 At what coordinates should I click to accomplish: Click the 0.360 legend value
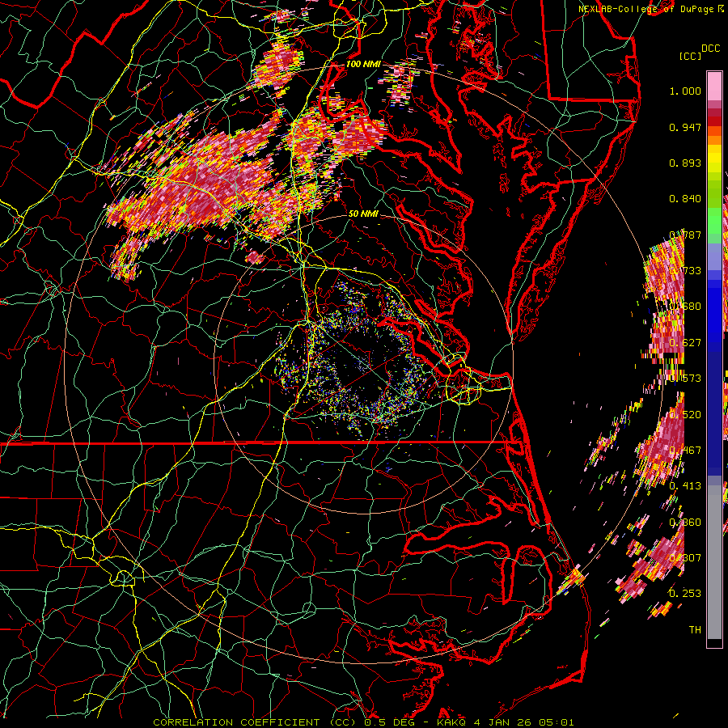tap(685, 523)
